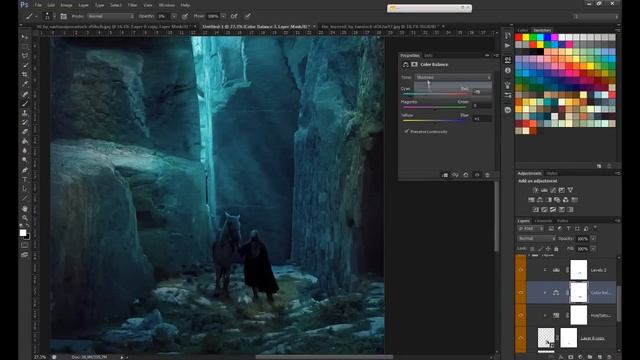Switch to the Styles tab
Screen dimensions: 640x360
(x=552, y=173)
